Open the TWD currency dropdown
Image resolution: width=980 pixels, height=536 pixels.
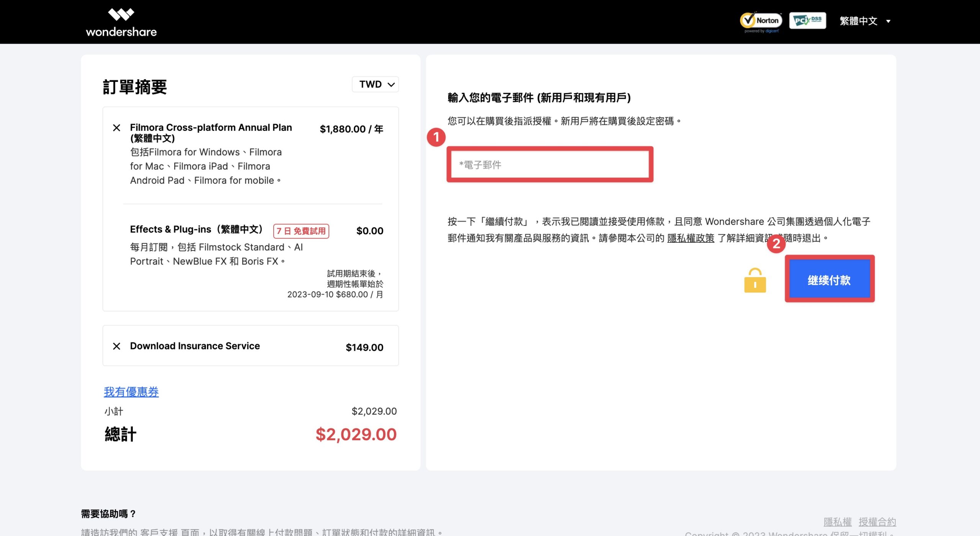point(375,84)
